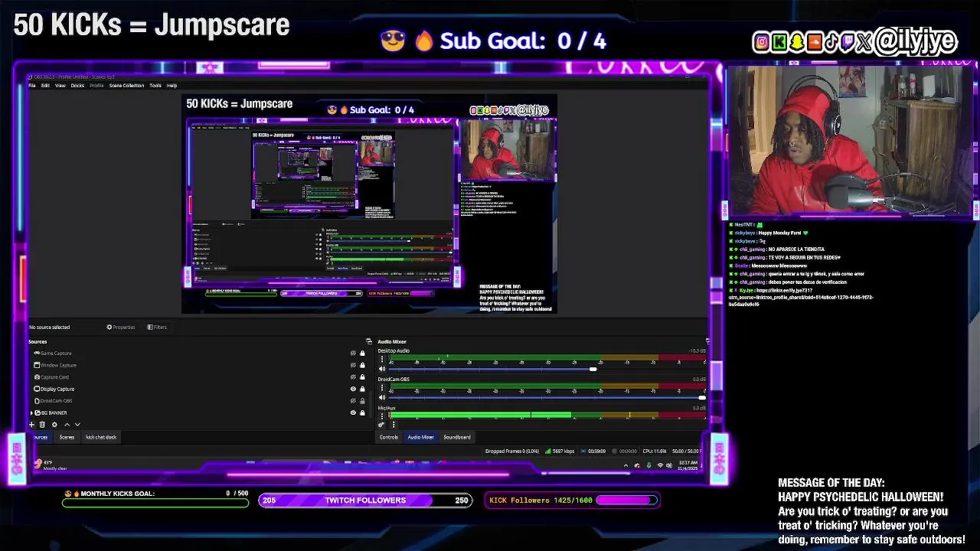
Task: Click the Properties button above Sources
Action: (x=121, y=327)
